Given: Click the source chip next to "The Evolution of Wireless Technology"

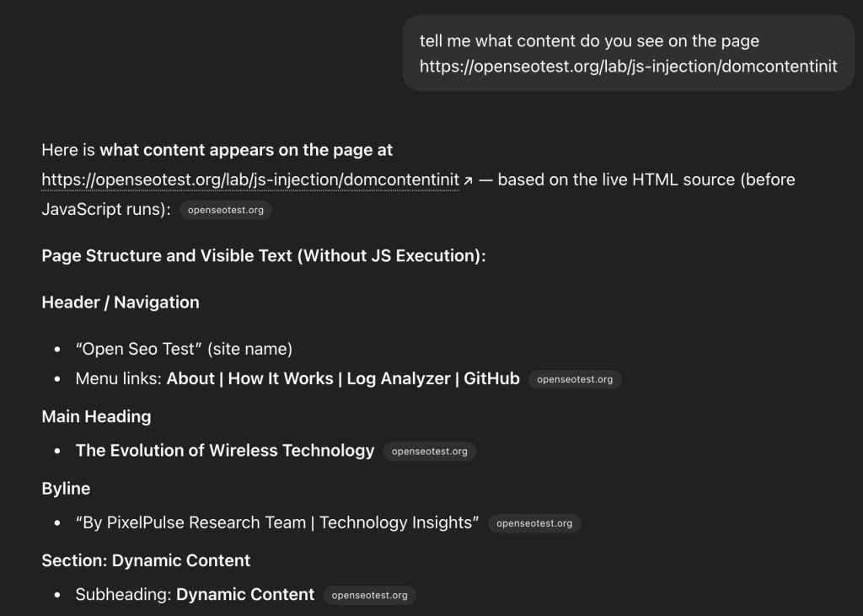Looking at the screenshot, I should pyautogui.click(x=430, y=452).
